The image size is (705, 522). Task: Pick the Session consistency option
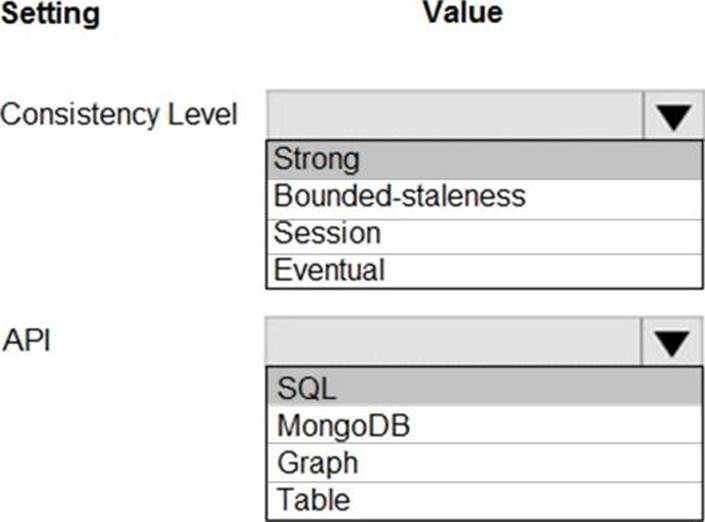point(484,234)
